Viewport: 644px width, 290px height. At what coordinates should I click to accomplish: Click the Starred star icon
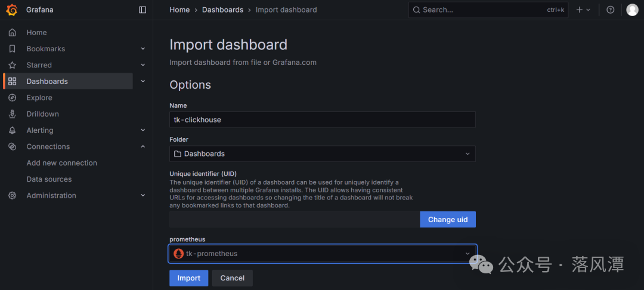13,66
